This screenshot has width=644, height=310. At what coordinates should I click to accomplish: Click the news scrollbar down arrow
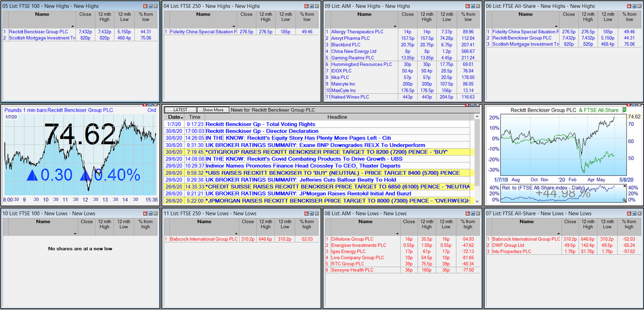[477, 201]
